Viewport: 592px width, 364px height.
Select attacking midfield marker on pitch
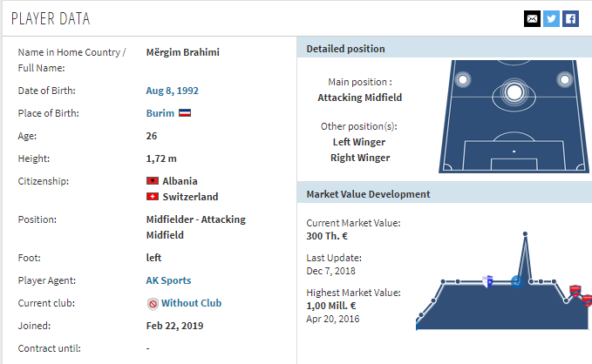coord(514,92)
